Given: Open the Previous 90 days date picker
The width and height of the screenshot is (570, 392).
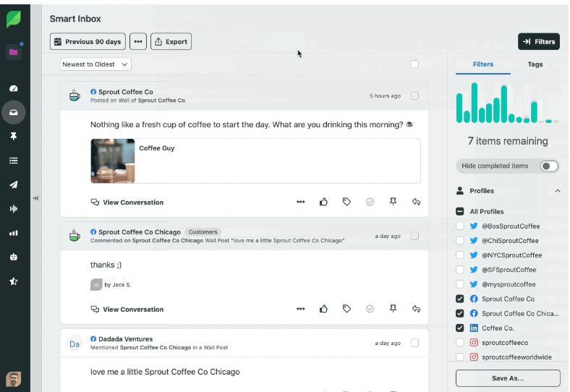Looking at the screenshot, I should pos(88,42).
